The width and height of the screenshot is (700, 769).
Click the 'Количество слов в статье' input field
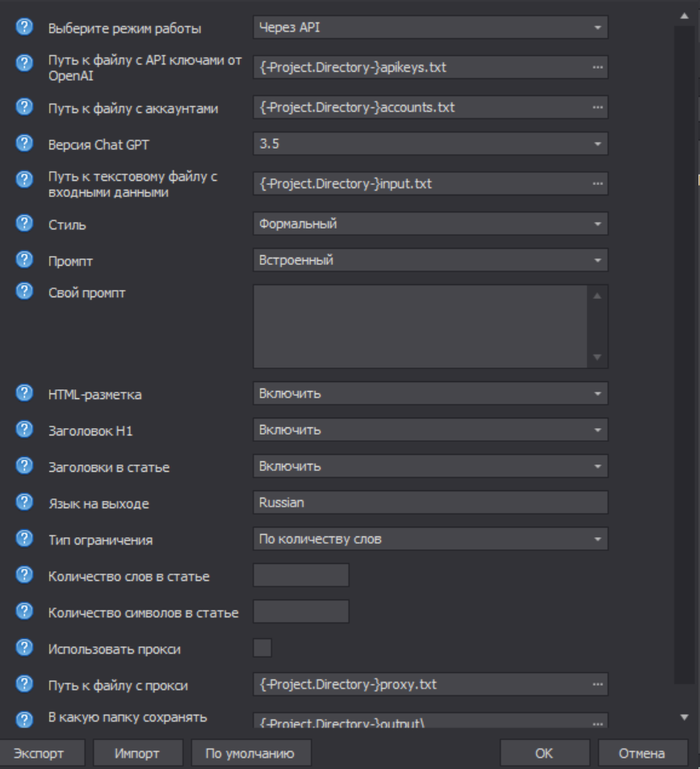[x=301, y=575]
